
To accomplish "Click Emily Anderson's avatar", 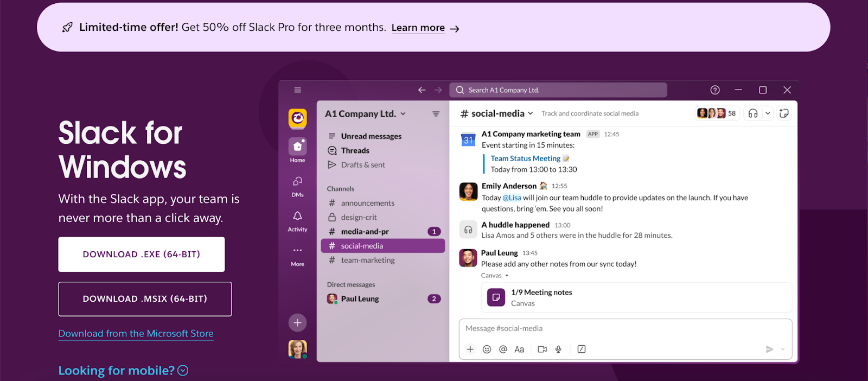I will (468, 192).
